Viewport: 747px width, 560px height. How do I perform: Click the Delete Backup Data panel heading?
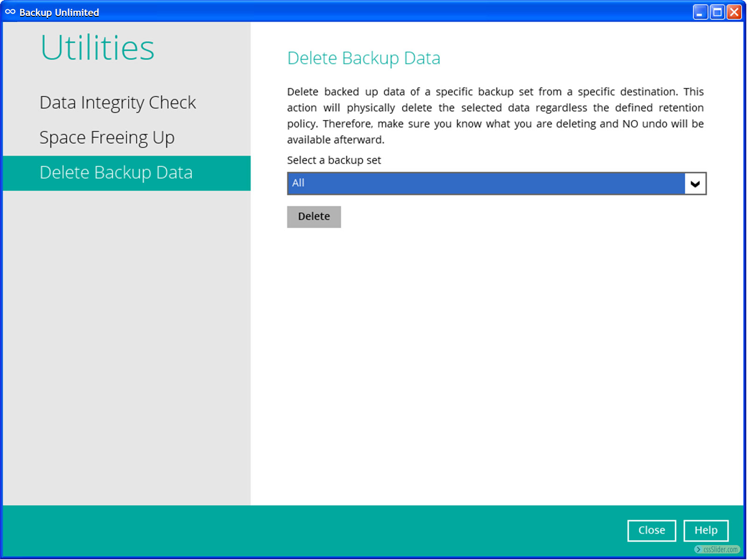coord(363,58)
